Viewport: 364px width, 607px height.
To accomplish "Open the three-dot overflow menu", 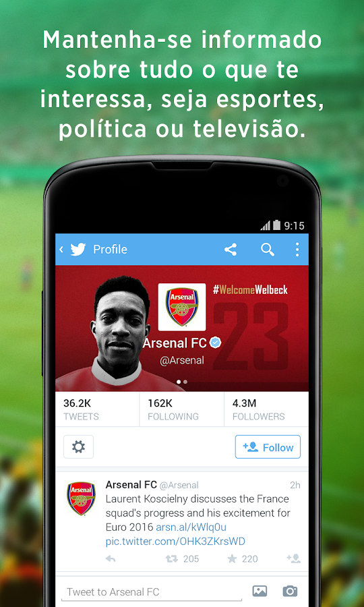I will click(x=297, y=250).
